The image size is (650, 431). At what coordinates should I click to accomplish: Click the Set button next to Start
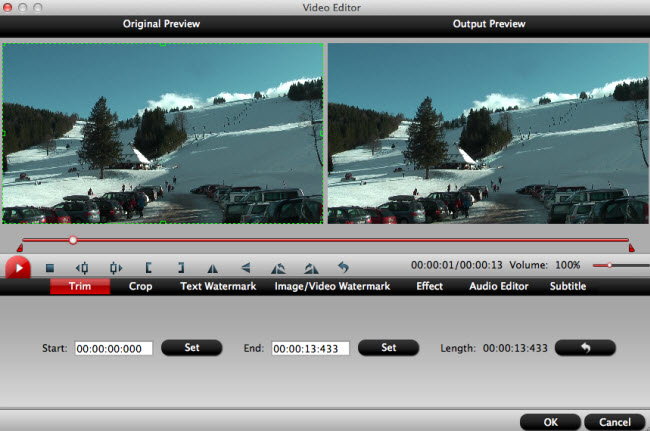coord(192,348)
